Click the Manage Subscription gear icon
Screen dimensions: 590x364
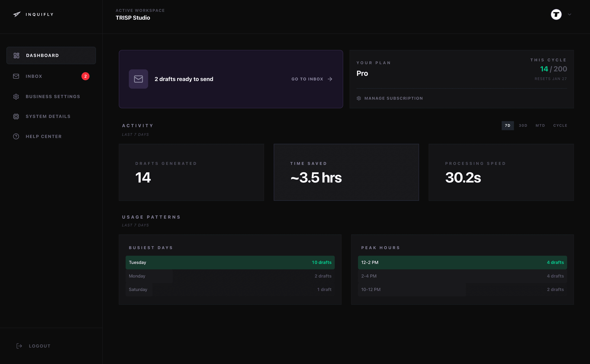tap(359, 98)
